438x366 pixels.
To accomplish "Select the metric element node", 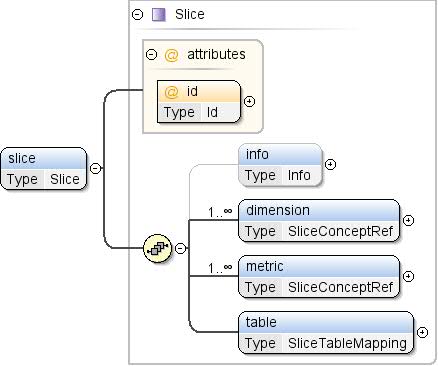I will coord(319,277).
